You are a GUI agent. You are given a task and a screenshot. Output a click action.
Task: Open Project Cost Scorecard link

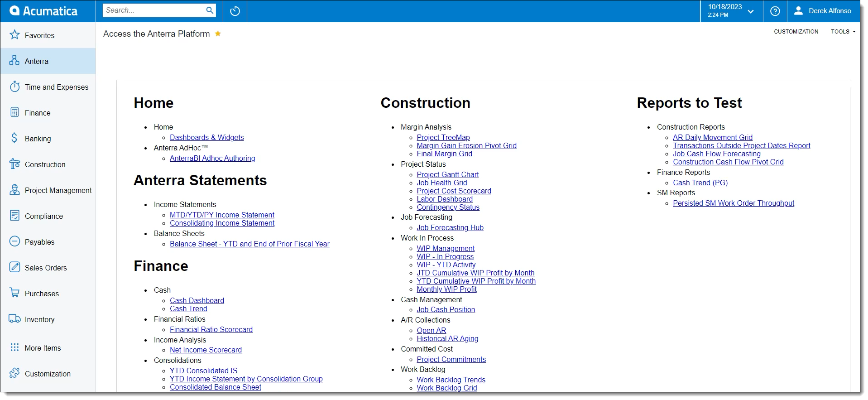point(454,191)
